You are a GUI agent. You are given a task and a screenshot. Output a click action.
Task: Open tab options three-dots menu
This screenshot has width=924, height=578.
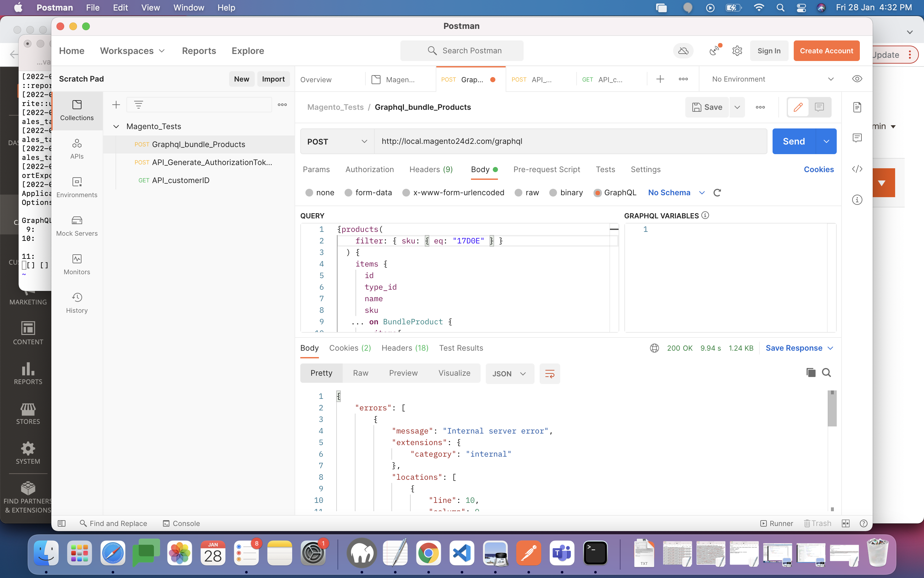683,79
